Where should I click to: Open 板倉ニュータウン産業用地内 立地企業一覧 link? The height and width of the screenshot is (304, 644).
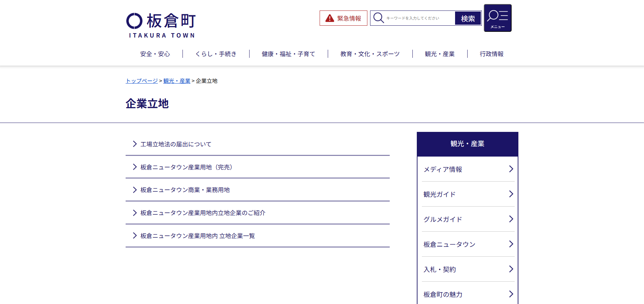[x=198, y=236]
